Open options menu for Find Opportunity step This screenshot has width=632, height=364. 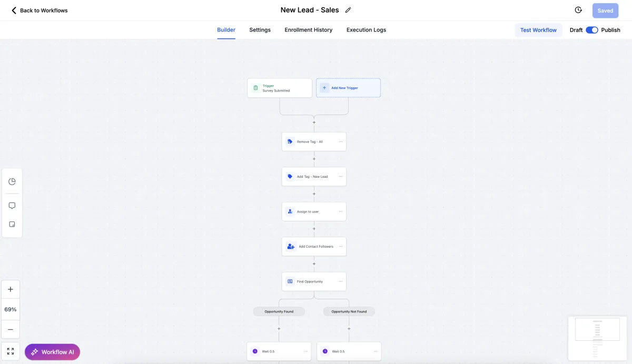click(341, 281)
